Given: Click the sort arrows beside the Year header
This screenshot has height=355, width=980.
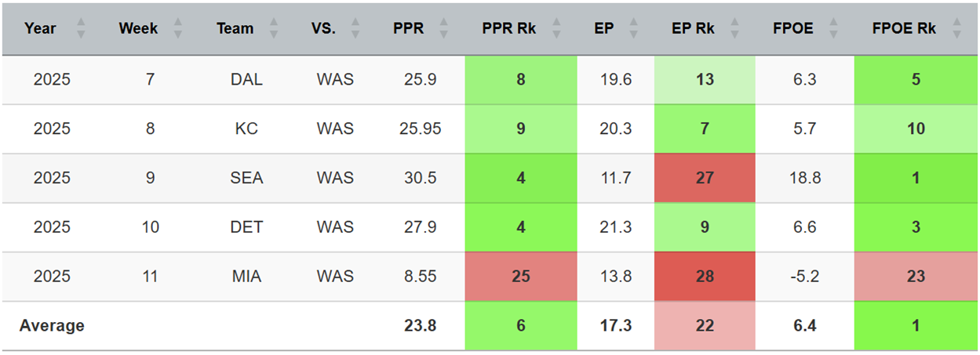Looking at the screenshot, I should pyautogui.click(x=80, y=29).
